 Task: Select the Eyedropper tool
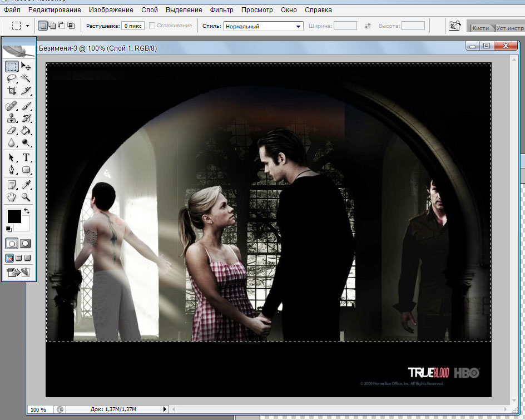tap(26, 185)
